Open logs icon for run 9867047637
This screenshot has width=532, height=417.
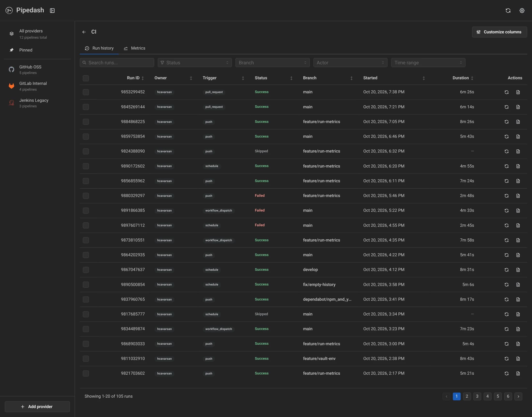pyautogui.click(x=518, y=270)
